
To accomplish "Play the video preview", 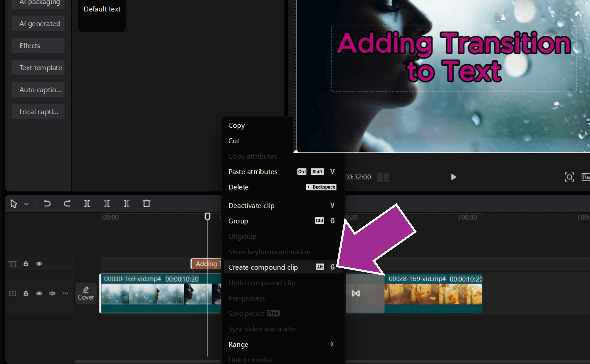I will (x=453, y=177).
